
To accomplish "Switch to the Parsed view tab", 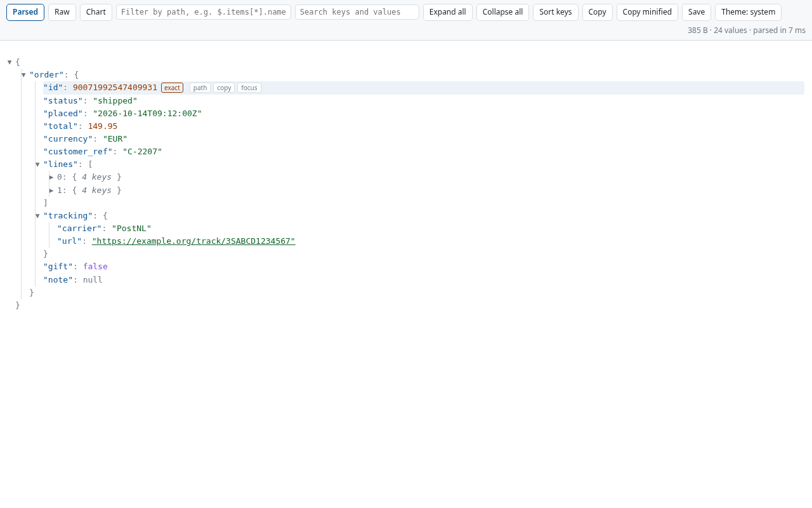I will tap(25, 12).
